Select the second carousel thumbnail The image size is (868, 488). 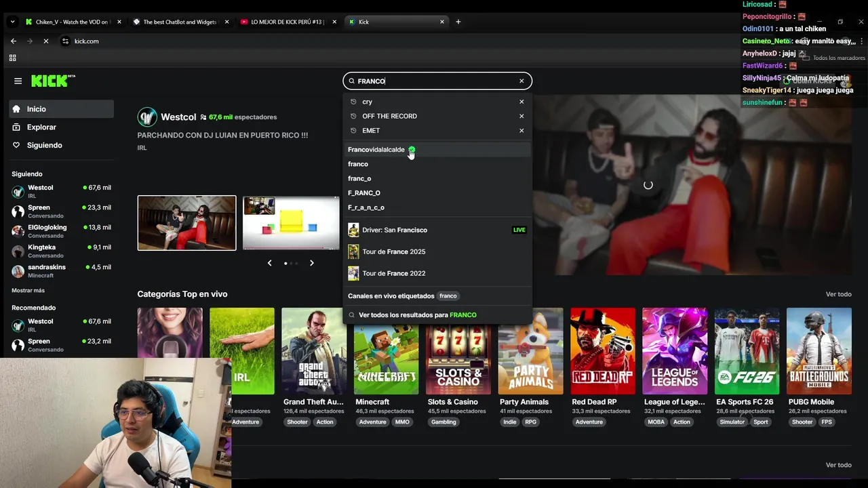pyautogui.click(x=291, y=223)
